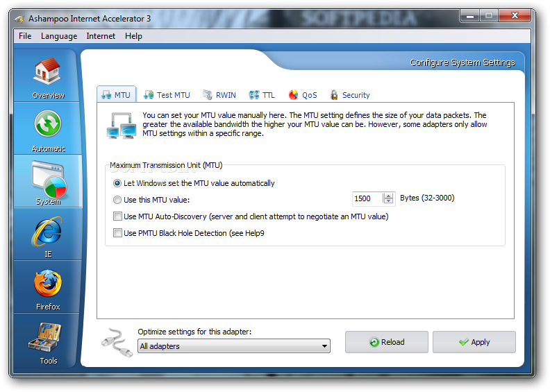Open the Overview house icon
This screenshot has width=550, height=392.
tap(47, 71)
